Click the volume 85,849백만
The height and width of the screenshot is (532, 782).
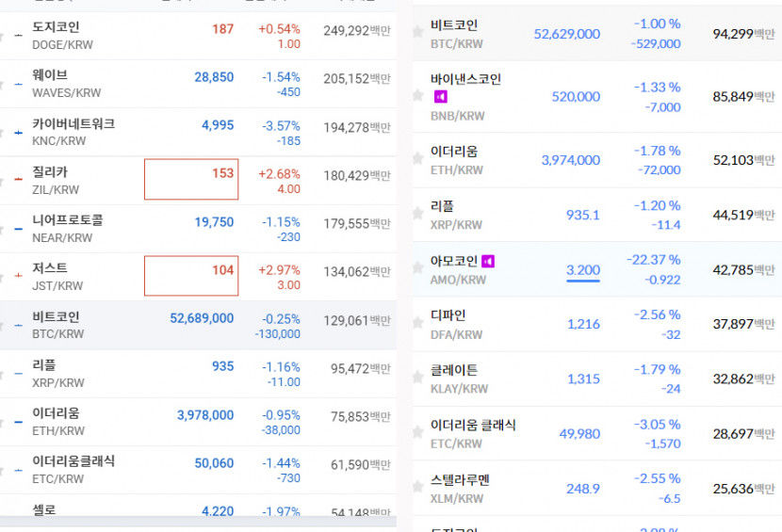(x=743, y=97)
